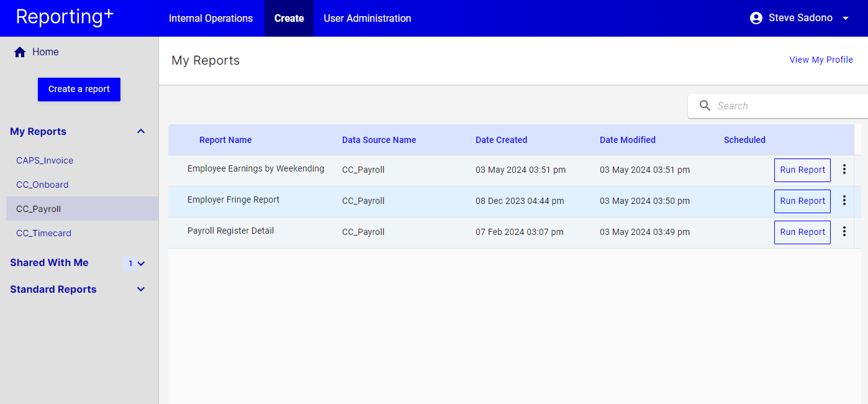Image resolution: width=868 pixels, height=404 pixels.
Task: Click the Home icon in sidebar
Action: (20, 52)
